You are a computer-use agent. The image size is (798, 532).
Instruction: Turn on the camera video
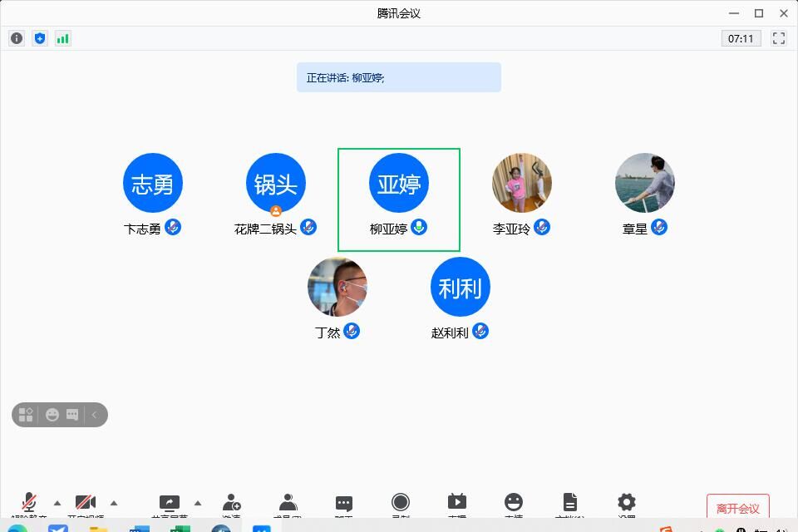pos(86,503)
